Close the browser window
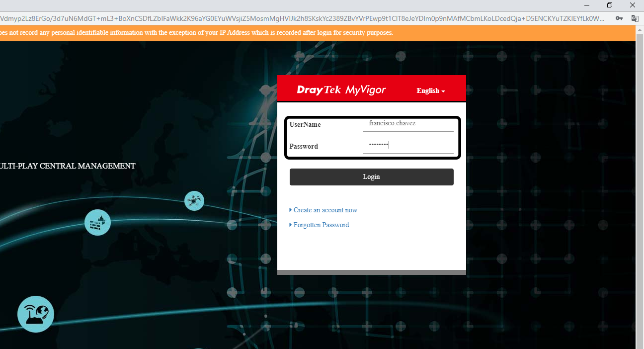The image size is (644, 349). pos(633,5)
